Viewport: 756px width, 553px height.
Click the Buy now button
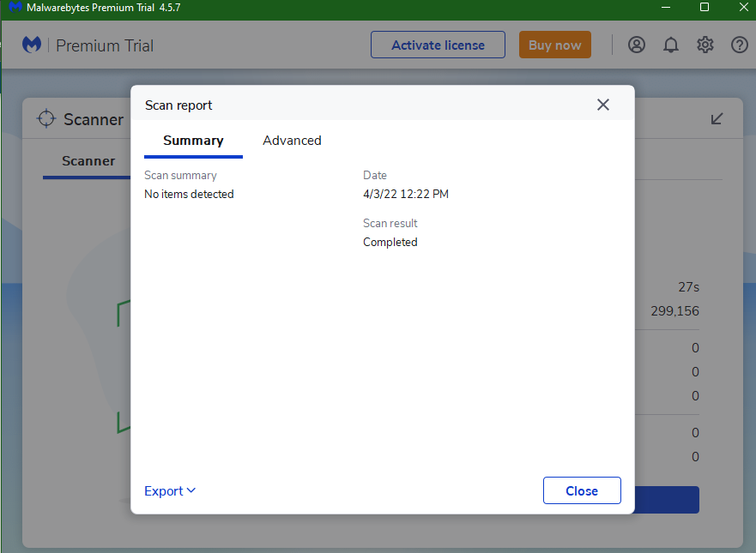555,45
